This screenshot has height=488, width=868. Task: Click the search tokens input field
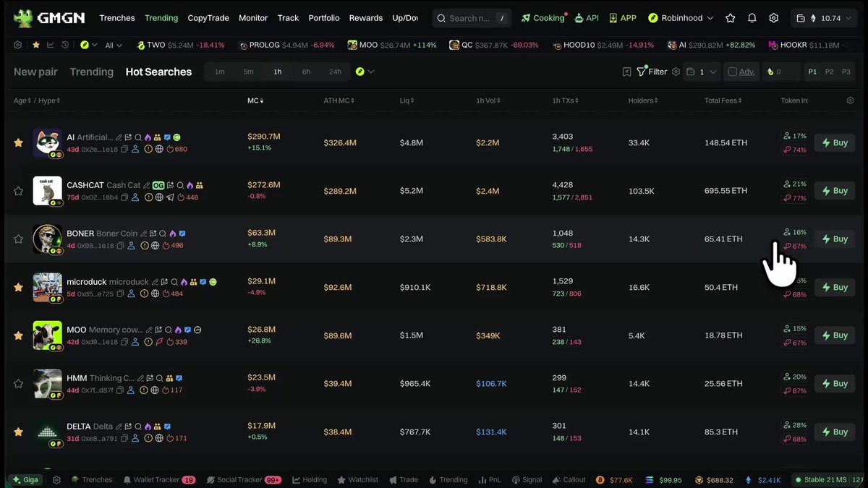[x=472, y=18]
